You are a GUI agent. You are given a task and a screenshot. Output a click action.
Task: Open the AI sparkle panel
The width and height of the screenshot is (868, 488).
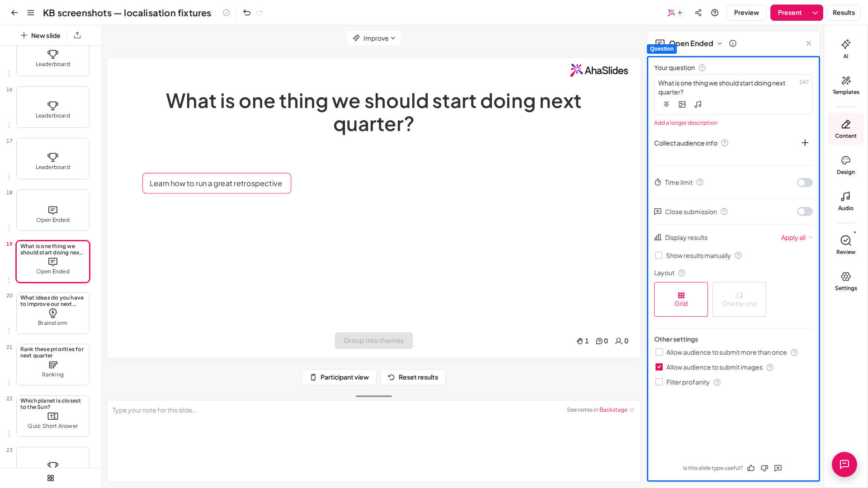click(845, 48)
